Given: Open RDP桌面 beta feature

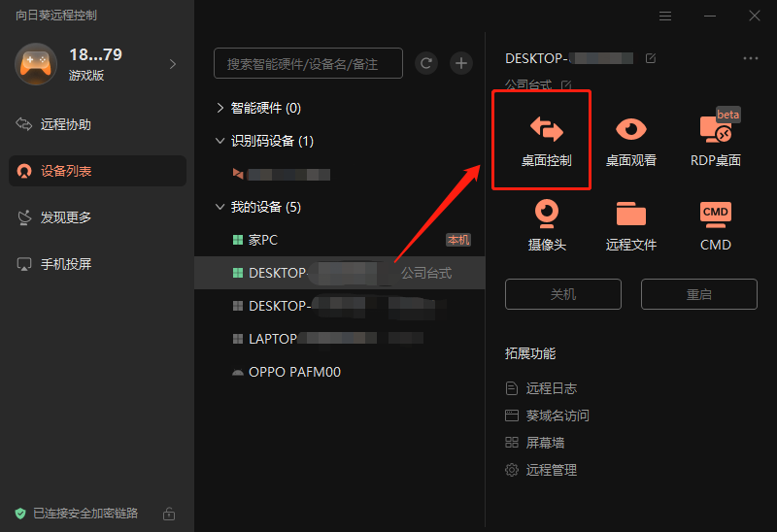Looking at the screenshot, I should pyautogui.click(x=715, y=139).
